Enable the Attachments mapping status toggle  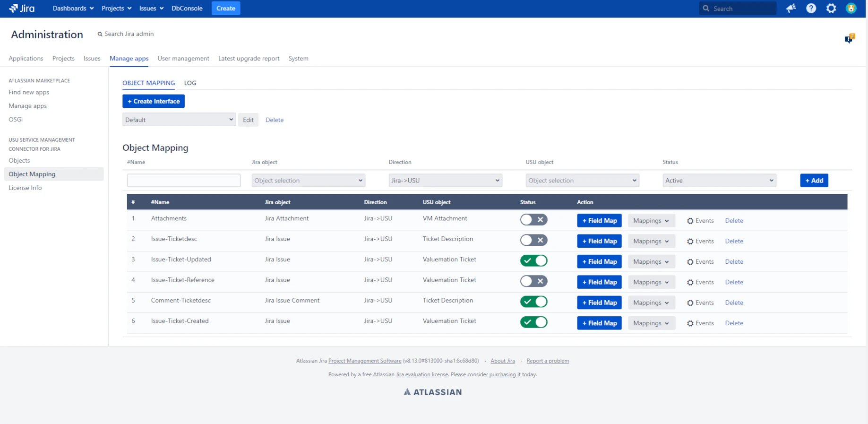[534, 220]
